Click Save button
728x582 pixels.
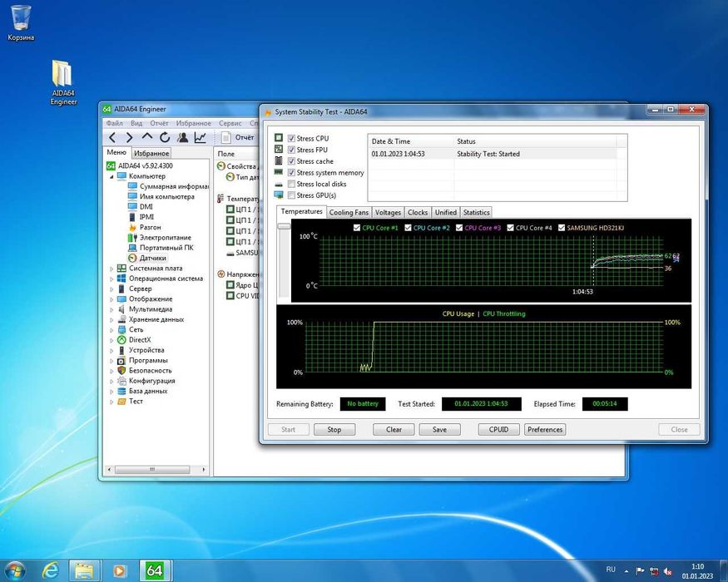point(439,430)
